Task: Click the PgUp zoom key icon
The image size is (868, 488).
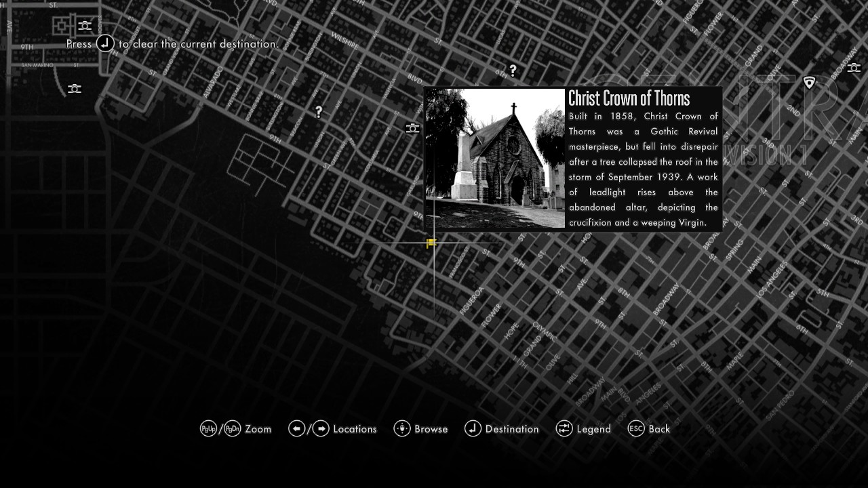Action: coord(208,428)
